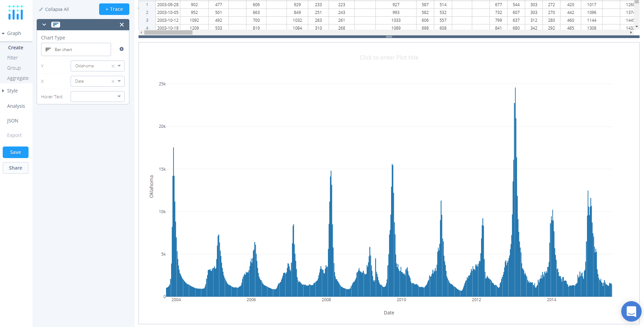This screenshot has height=327, width=644.
Task: Click the Share button
Action: click(16, 168)
